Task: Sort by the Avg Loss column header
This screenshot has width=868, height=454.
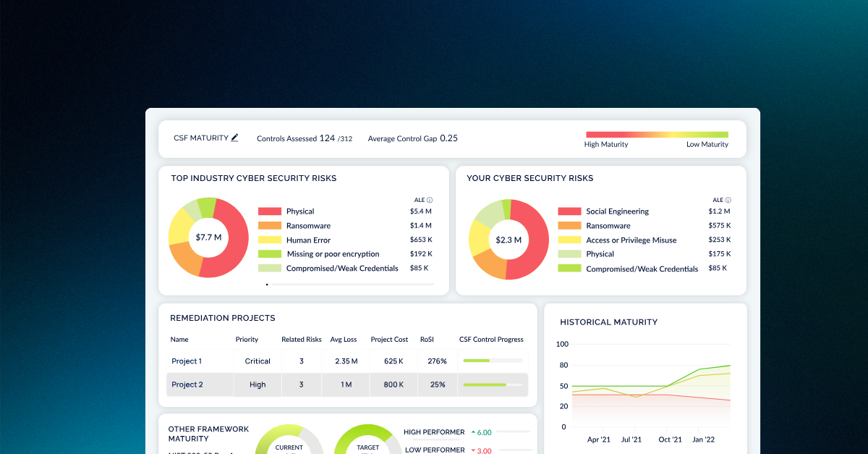Action: [344, 340]
